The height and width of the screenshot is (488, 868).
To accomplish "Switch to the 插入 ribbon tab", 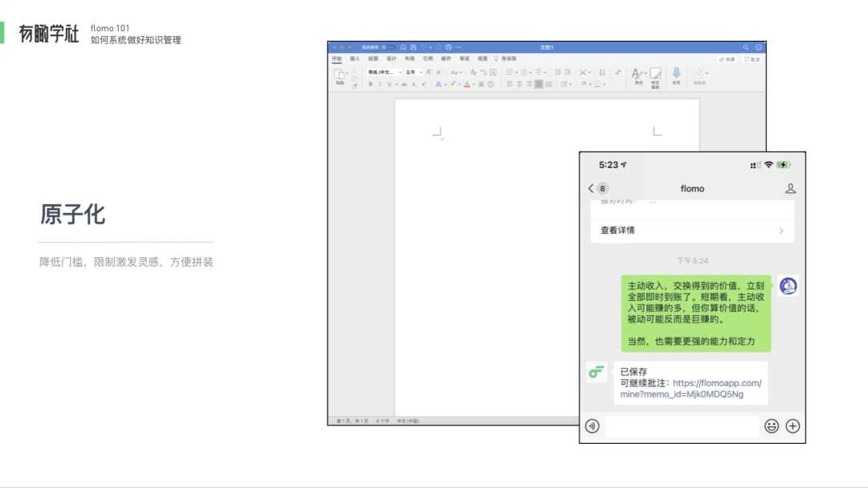I will coord(355,59).
